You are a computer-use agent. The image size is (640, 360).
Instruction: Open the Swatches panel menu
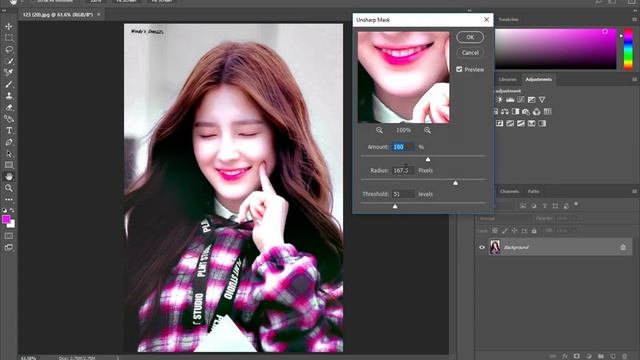[634, 19]
